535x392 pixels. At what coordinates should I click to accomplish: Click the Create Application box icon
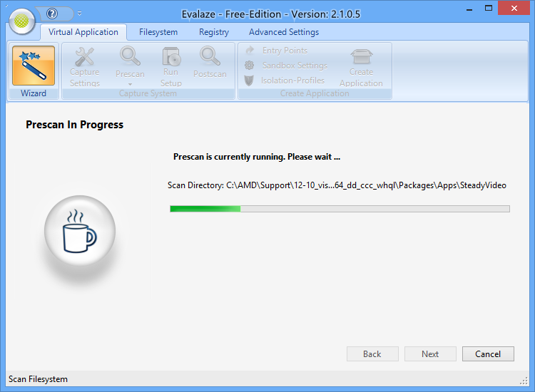click(x=362, y=56)
